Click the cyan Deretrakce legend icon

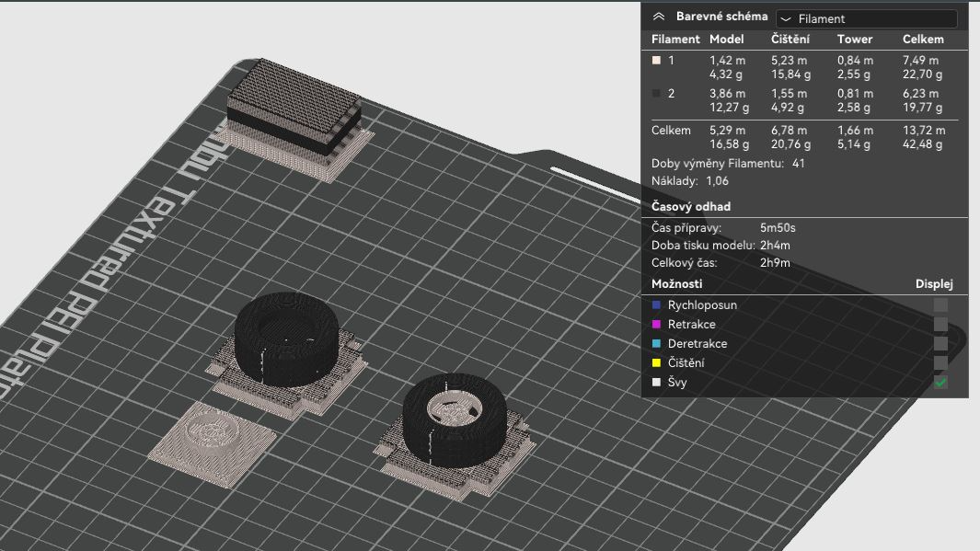tap(656, 344)
